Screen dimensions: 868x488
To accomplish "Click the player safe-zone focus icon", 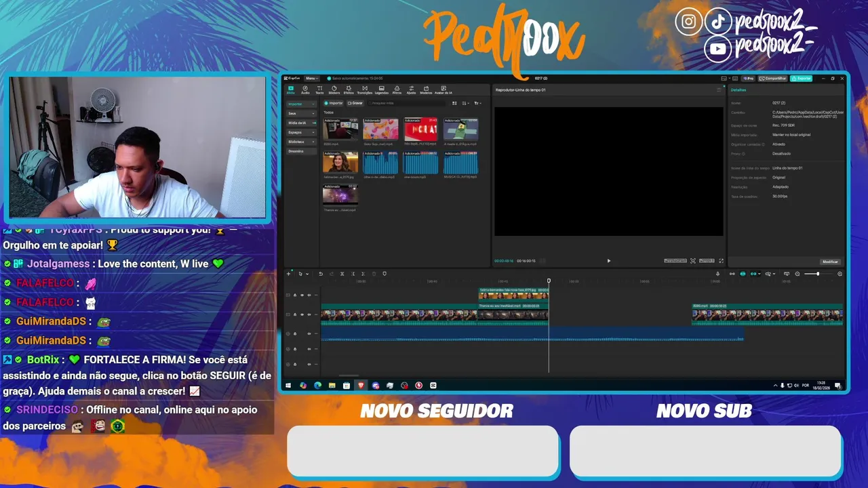I will coord(692,261).
